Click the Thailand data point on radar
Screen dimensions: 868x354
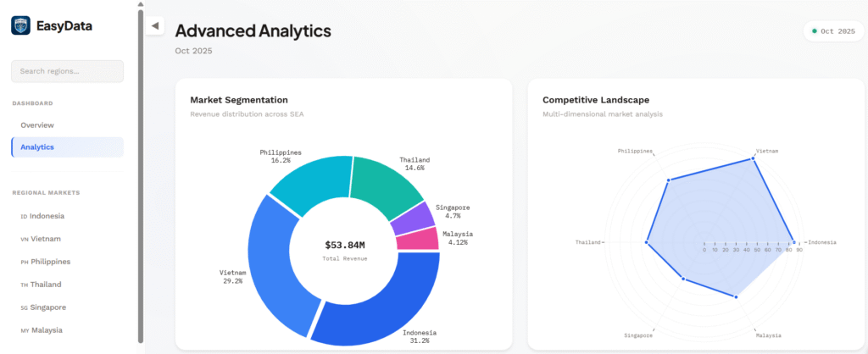pyautogui.click(x=646, y=242)
